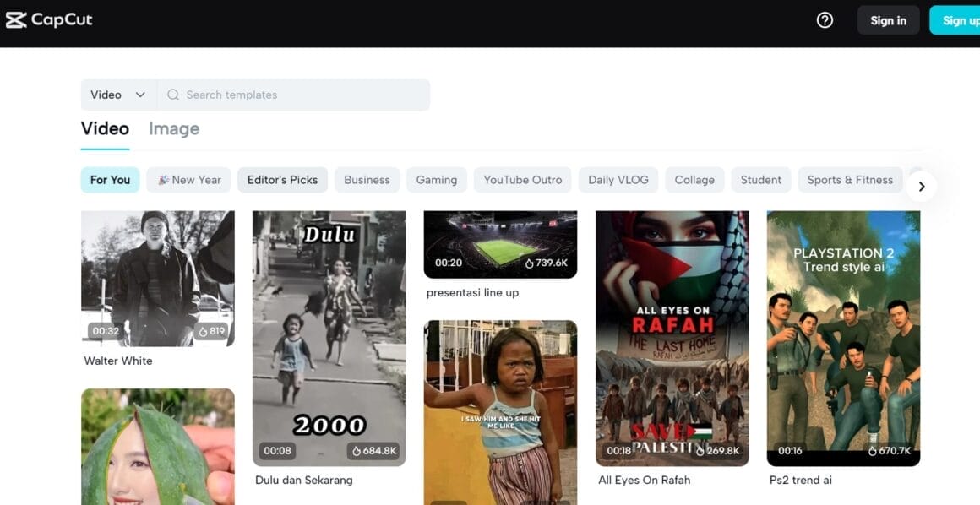980x505 pixels.
Task: Filter by YouTube Outro category
Action: [522, 180]
